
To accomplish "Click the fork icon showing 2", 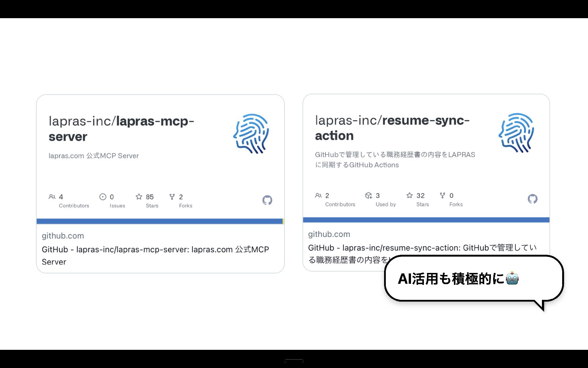I will pos(172,197).
